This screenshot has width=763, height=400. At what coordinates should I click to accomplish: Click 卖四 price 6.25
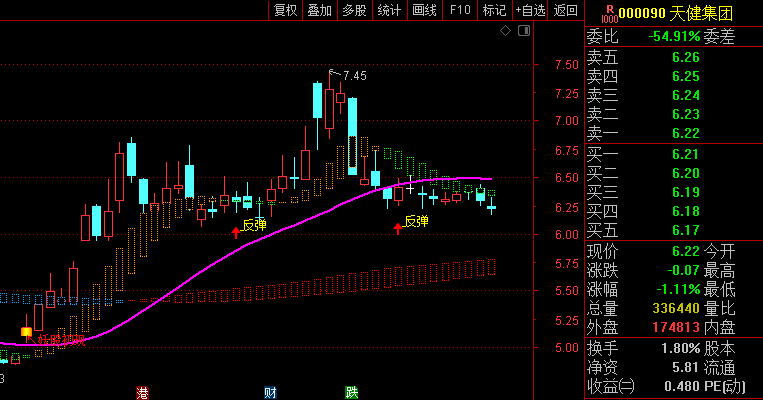point(686,76)
